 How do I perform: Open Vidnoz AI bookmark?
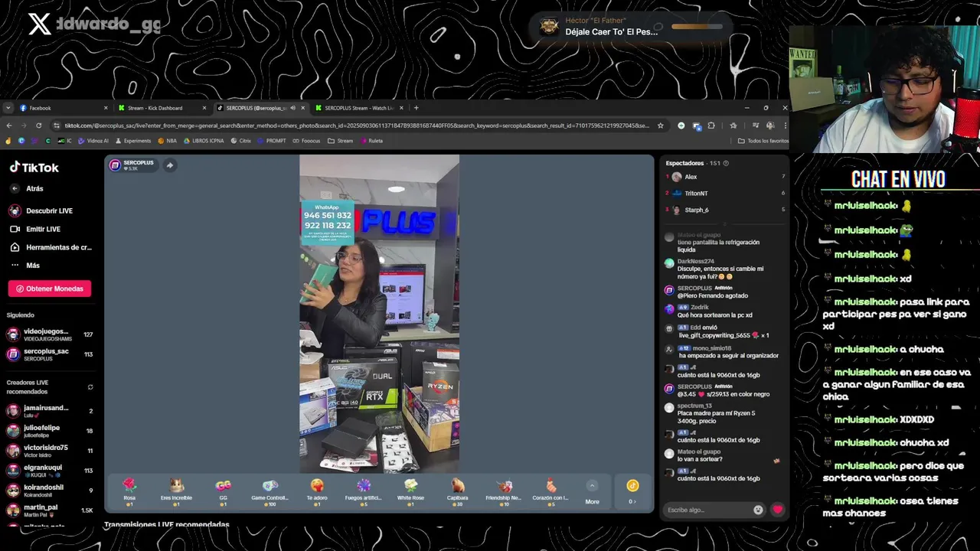point(93,141)
